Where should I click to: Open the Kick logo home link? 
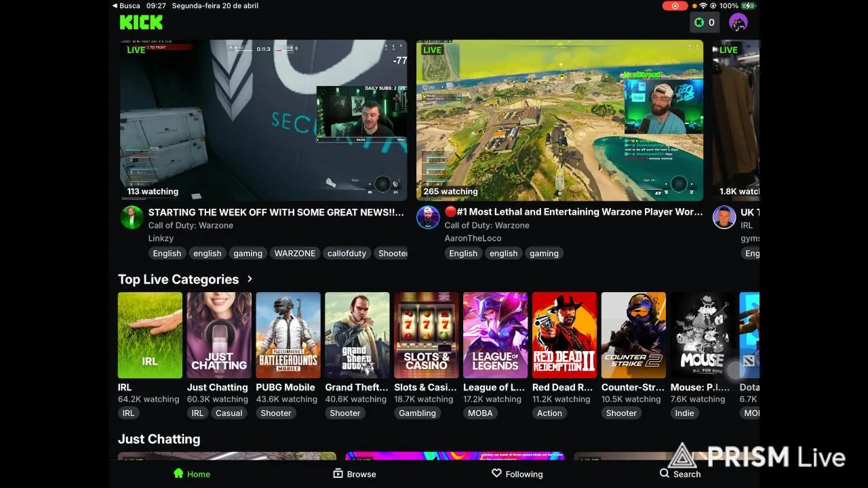pos(141,22)
